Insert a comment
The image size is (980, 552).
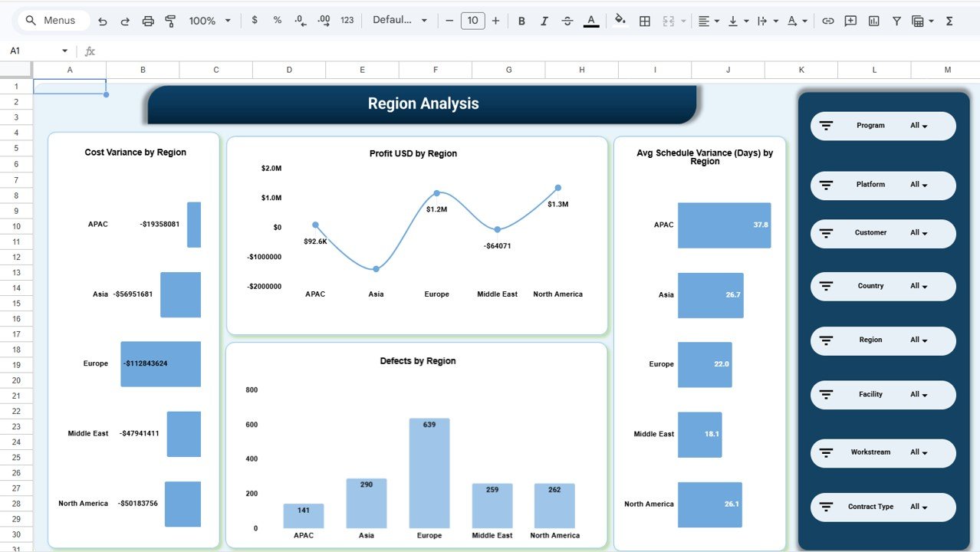(850, 21)
